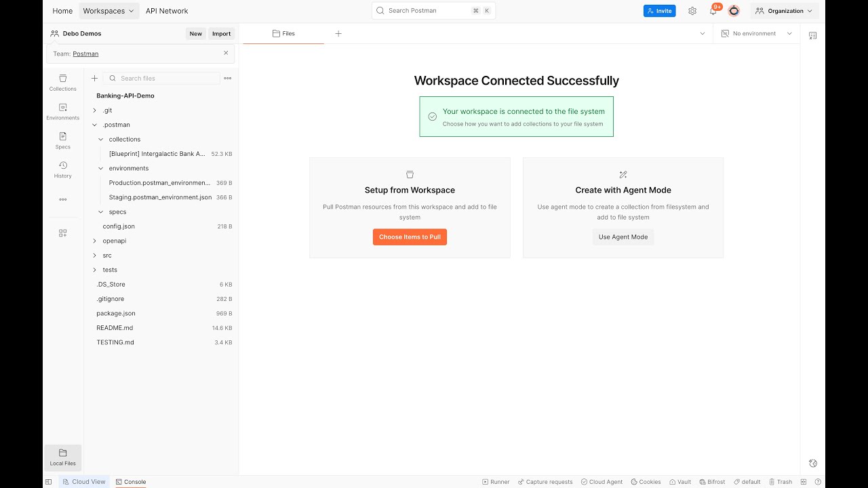The height and width of the screenshot is (488, 868).
Task: Open Staging.postman_environment.json file
Action: (x=161, y=197)
